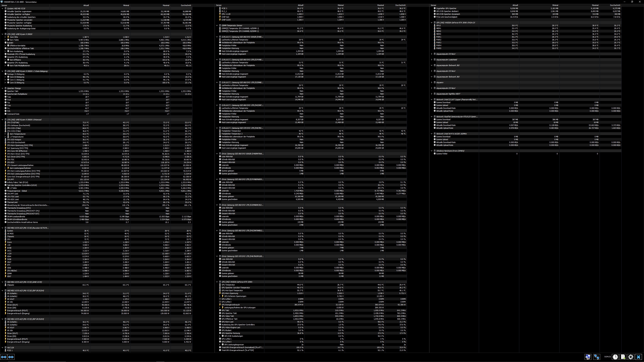Click the Durchschnitt column header

tap(186, 5)
